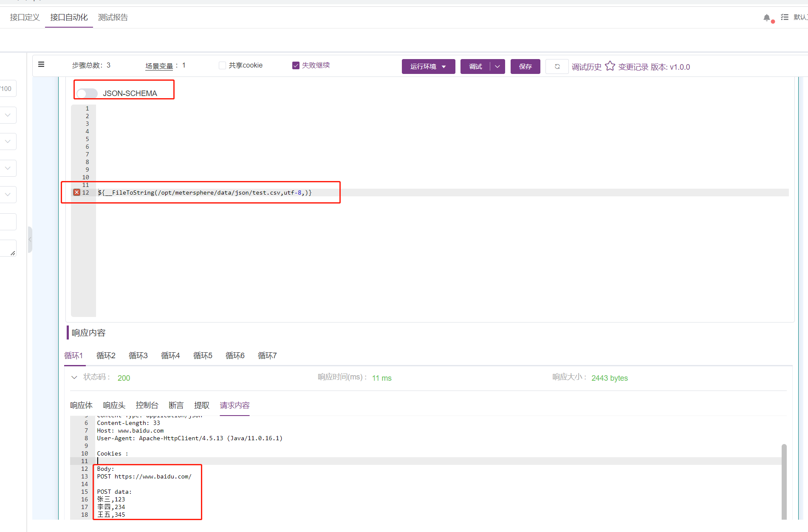Click the textarea resize grip icon

tap(13, 253)
